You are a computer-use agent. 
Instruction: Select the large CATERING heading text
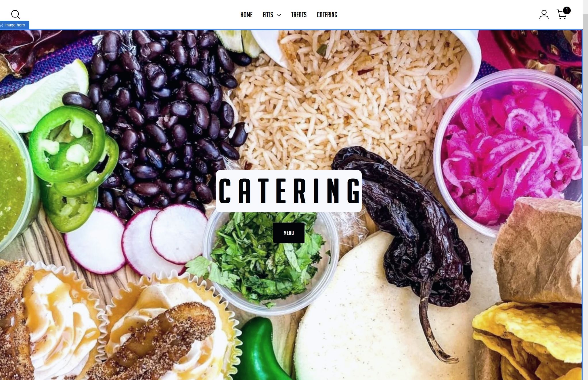[x=289, y=191]
